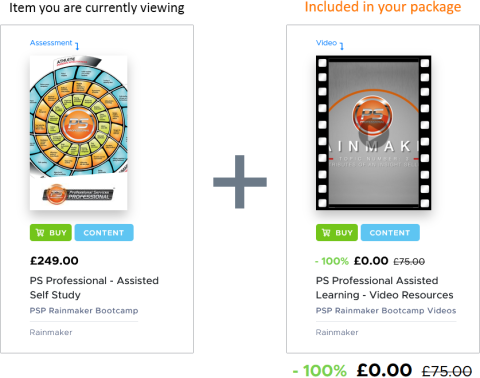Open the PS wheel assessment thumbnail
The width and height of the screenshot is (480, 378).
pos(79,133)
